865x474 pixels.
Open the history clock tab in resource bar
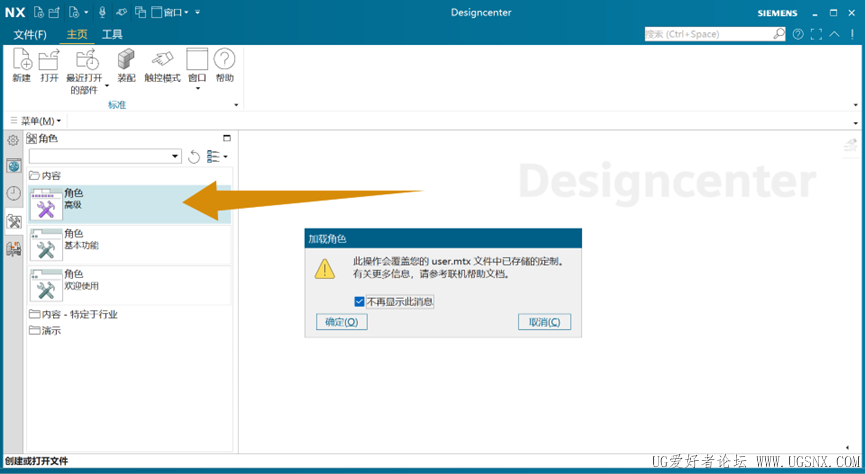pyautogui.click(x=14, y=193)
